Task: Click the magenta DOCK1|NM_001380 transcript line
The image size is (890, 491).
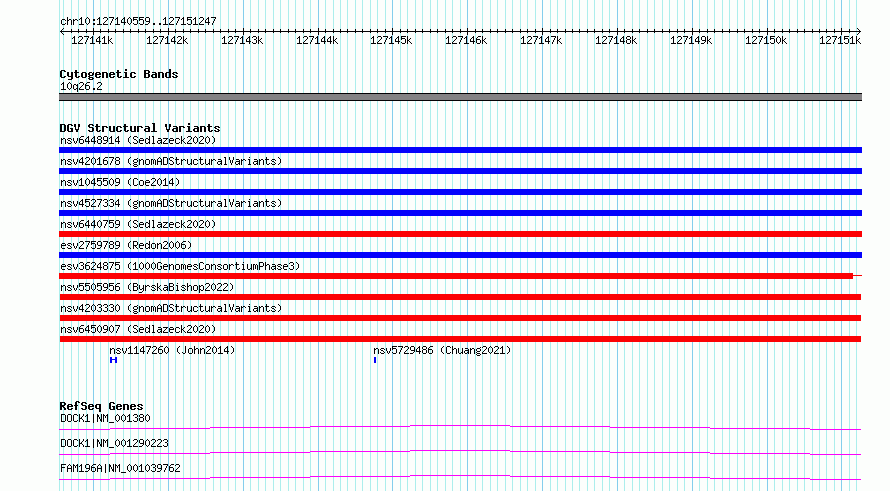Action: coord(460,427)
